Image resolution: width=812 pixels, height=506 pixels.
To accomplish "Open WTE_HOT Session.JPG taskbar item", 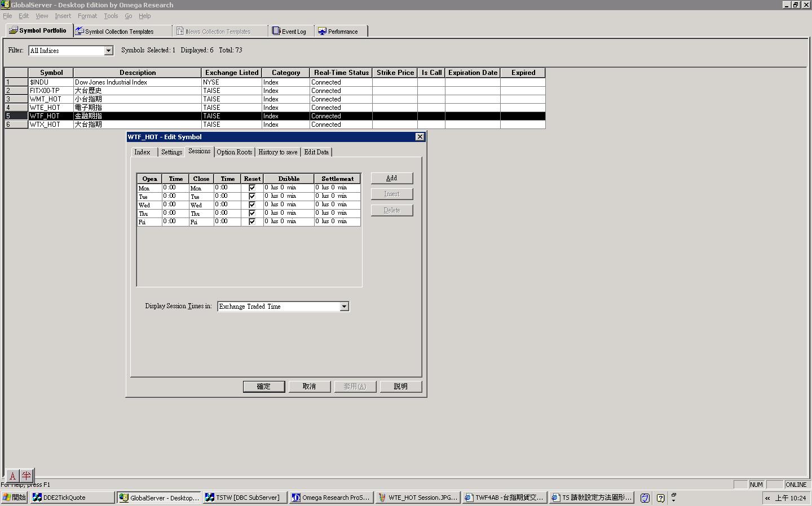I will (x=417, y=498).
